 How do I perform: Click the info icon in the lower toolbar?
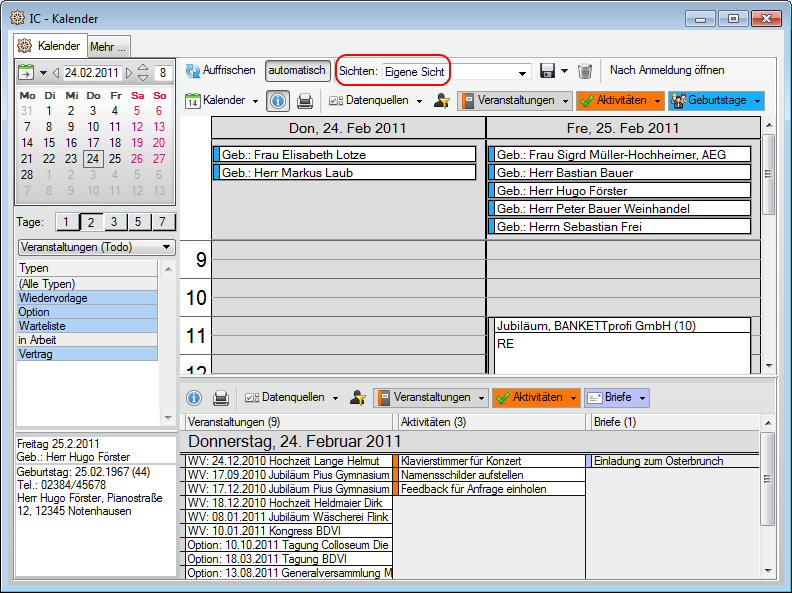pyautogui.click(x=194, y=398)
